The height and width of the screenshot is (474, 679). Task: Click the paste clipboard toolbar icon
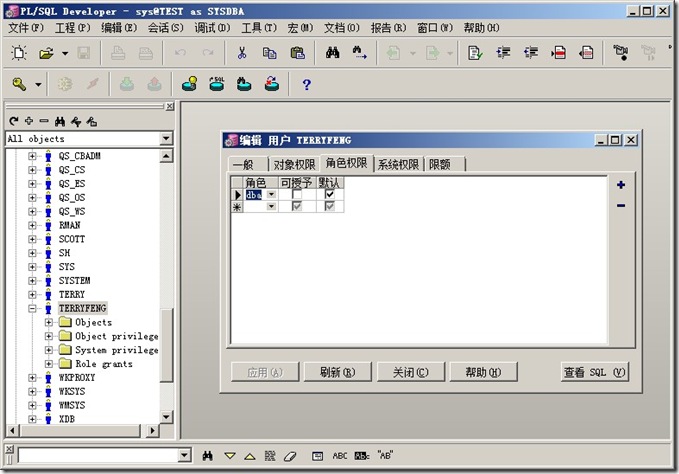[297, 52]
